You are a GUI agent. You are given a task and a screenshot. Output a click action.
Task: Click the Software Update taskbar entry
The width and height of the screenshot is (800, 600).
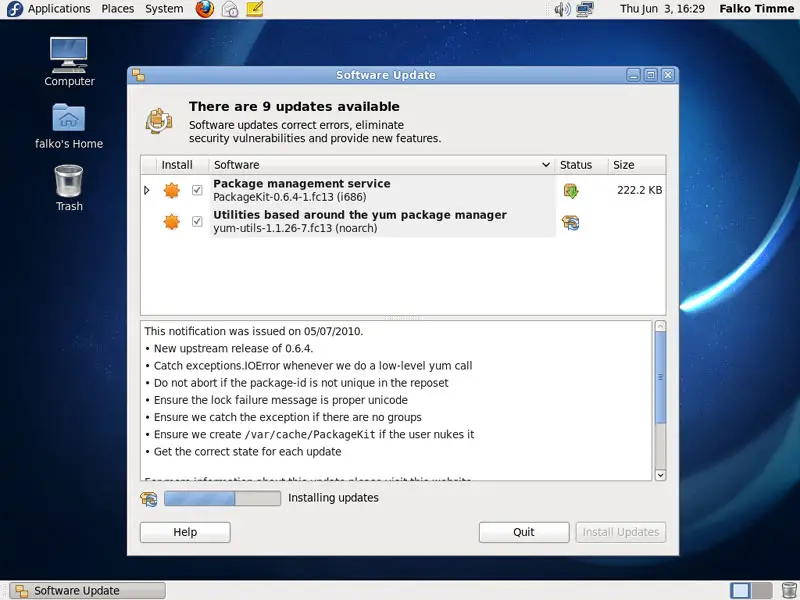point(88,591)
